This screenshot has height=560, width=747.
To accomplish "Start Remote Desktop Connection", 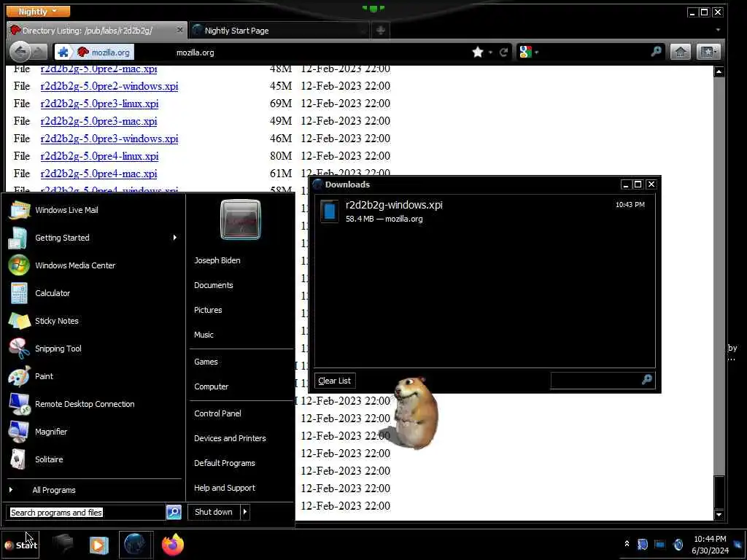I will tap(93, 404).
